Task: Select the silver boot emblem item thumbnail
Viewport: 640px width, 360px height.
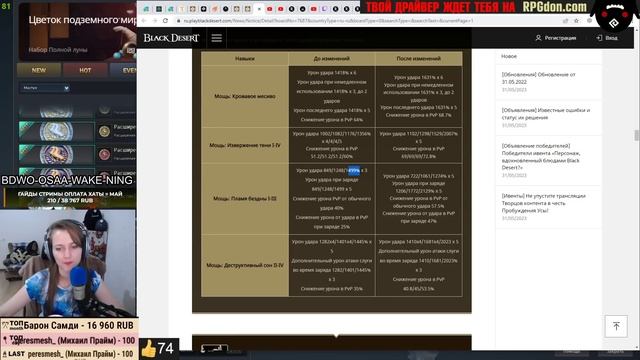Action: [x=56, y=131]
